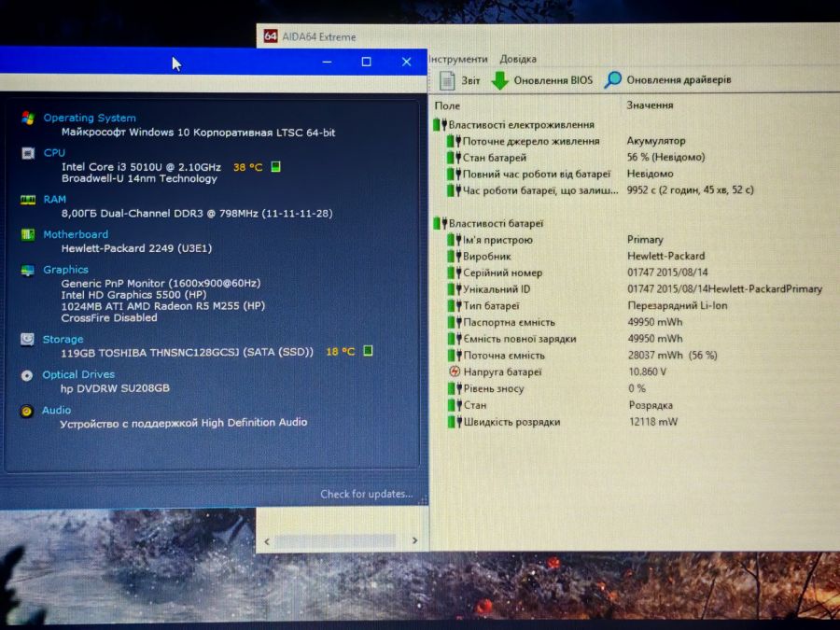The image size is (840, 630).
Task: Click the Check for updates... link
Action: (367, 494)
